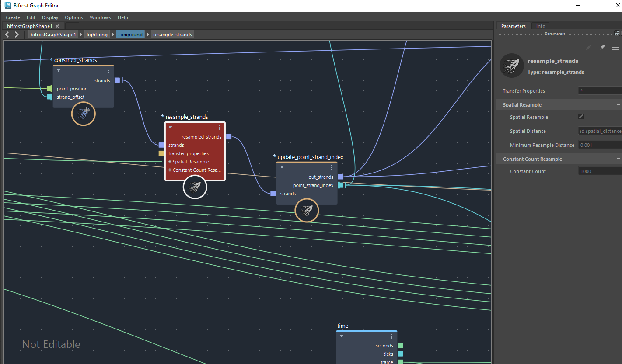Click the Bifrost icon beneath construct_strands node
This screenshot has width=622, height=364.
click(x=83, y=114)
